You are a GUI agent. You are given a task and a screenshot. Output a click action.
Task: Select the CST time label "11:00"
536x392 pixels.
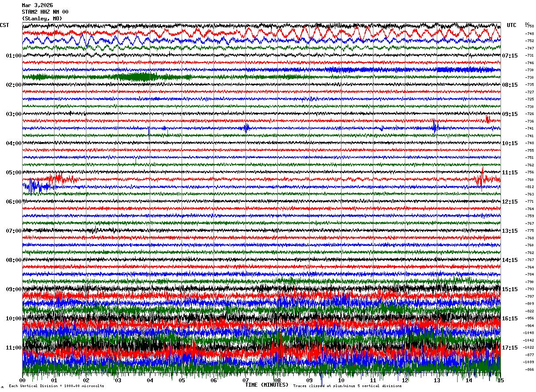(x=14, y=348)
